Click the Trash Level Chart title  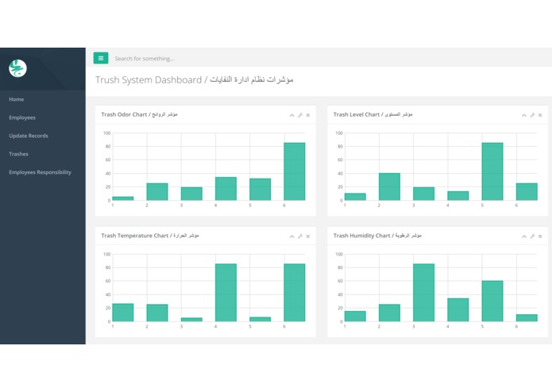click(373, 114)
